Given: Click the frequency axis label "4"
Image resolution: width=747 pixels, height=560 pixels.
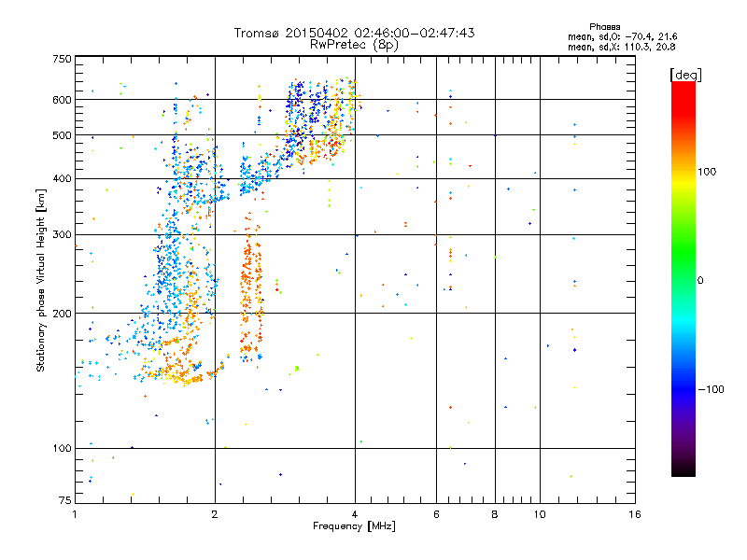Looking at the screenshot, I should pyautogui.click(x=355, y=514).
